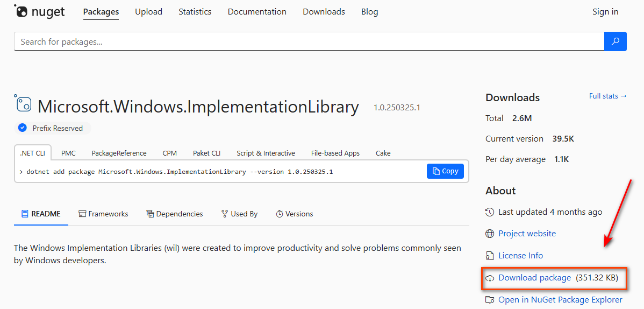
Task: Click the Used By fork icon
Action: (224, 214)
